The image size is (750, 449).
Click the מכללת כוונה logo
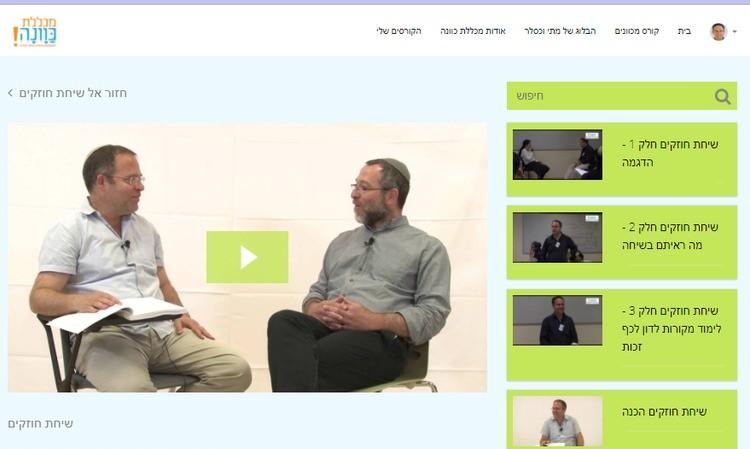point(34,32)
